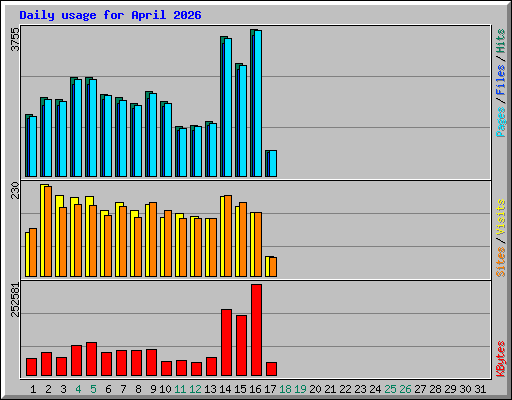Click day 1 on the x-axis
Viewport: 512px width, 400px height.
coord(33,389)
